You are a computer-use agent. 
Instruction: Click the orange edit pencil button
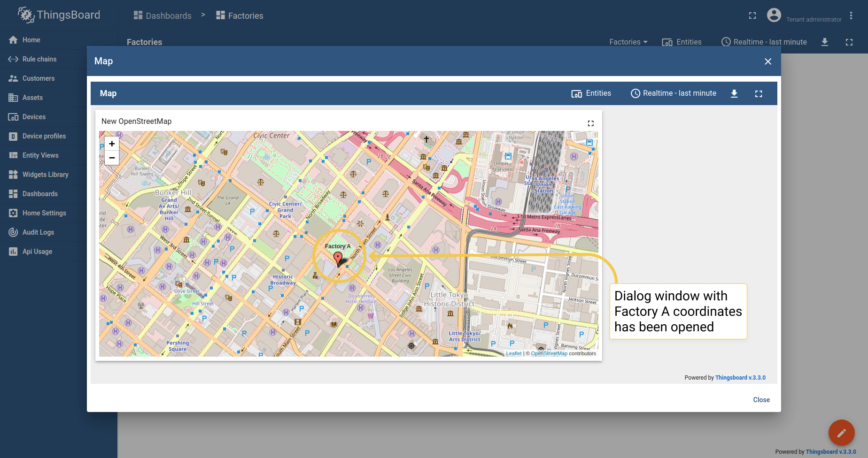pyautogui.click(x=842, y=433)
